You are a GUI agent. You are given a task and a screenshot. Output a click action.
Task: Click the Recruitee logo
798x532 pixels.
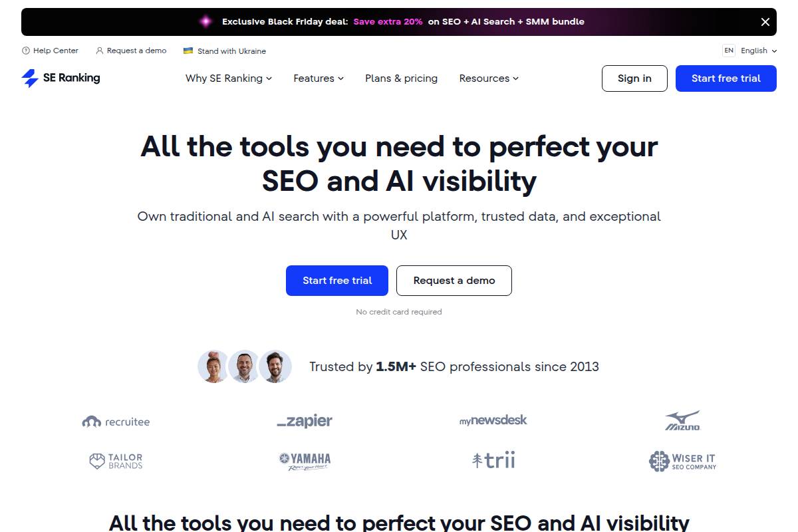116,422
